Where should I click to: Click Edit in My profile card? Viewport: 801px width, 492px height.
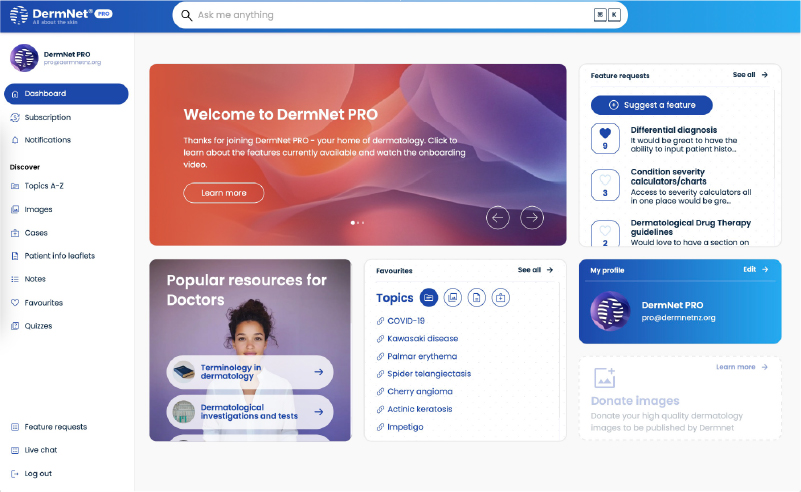click(756, 269)
